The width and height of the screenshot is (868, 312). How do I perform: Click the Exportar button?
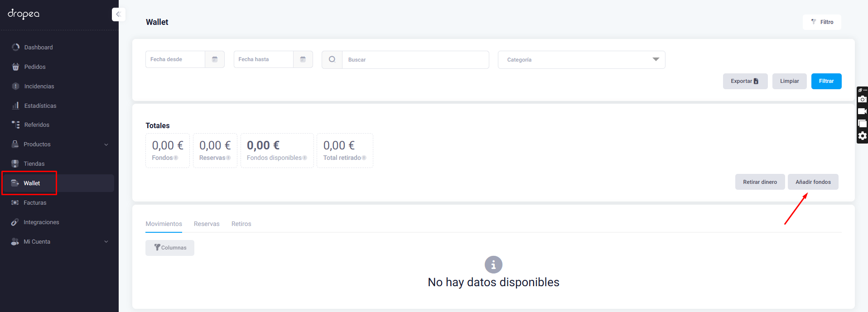(x=745, y=82)
